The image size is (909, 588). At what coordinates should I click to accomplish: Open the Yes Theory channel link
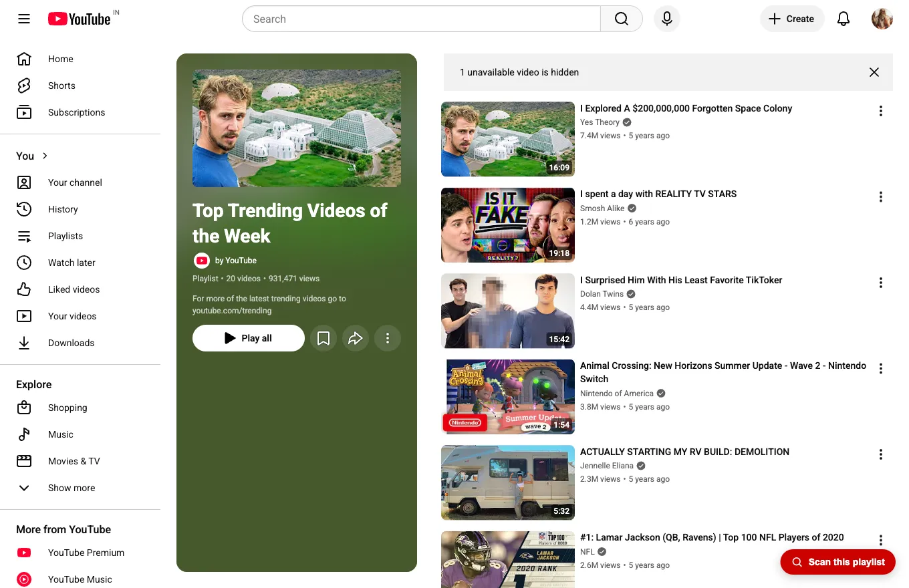click(600, 122)
